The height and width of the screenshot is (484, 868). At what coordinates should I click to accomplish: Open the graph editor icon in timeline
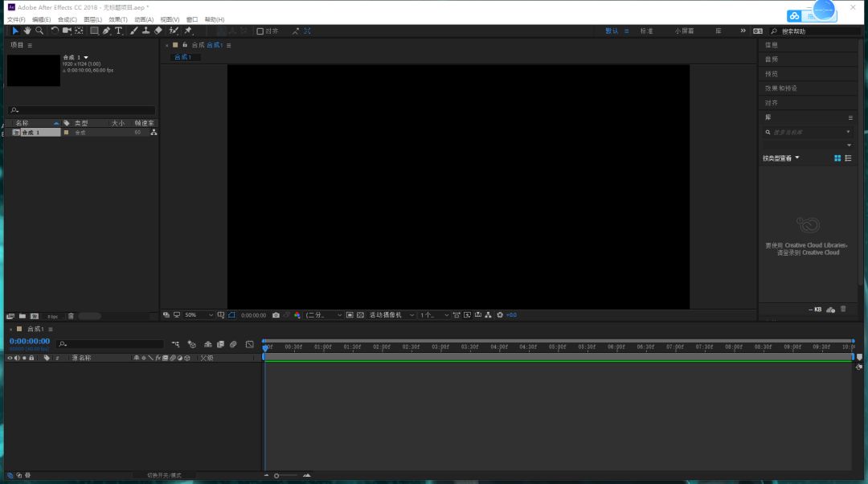click(250, 344)
